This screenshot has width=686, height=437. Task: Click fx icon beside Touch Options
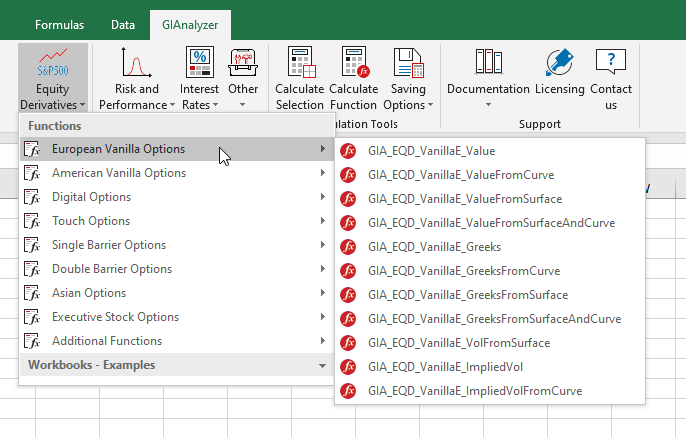pos(32,221)
